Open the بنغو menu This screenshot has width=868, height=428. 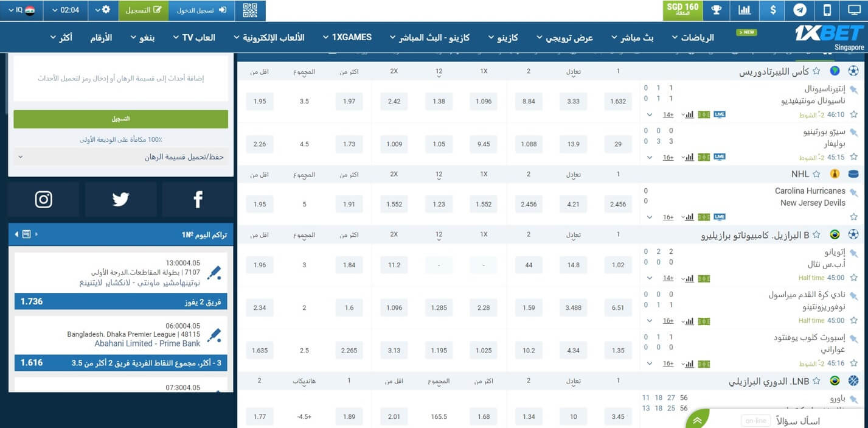pyautogui.click(x=142, y=37)
